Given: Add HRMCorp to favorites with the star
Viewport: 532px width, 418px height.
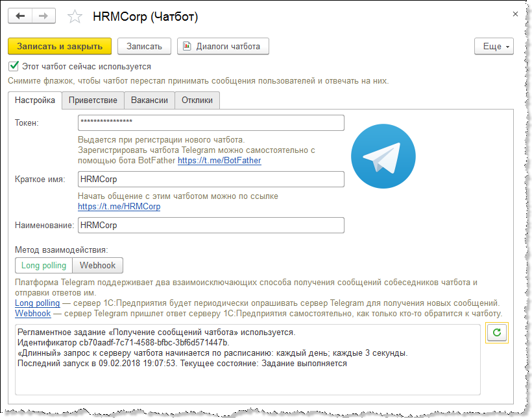Looking at the screenshot, I should click(75, 17).
